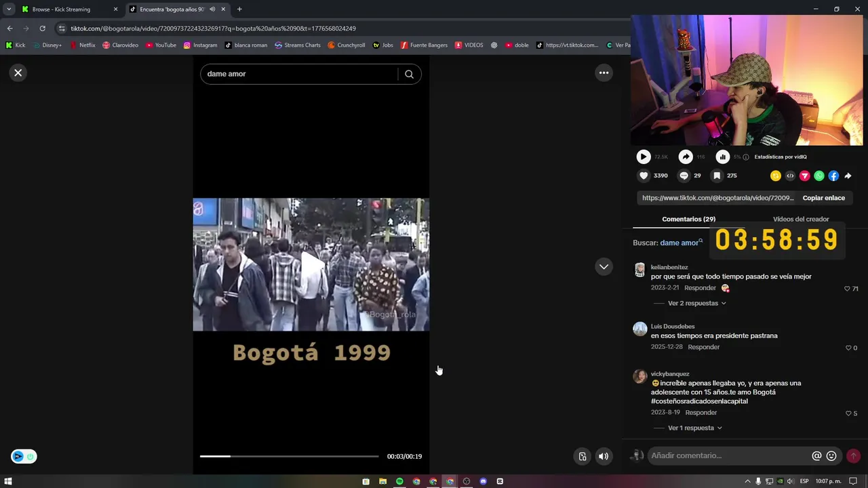Send to friends via red arrow icon
This screenshot has height=488, width=868.
coord(805,176)
